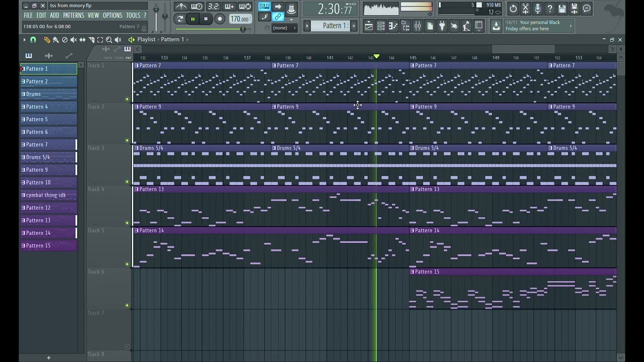Screen dimensions: 644x362
Task: Expand the news panel arrow
Action: point(571,26)
